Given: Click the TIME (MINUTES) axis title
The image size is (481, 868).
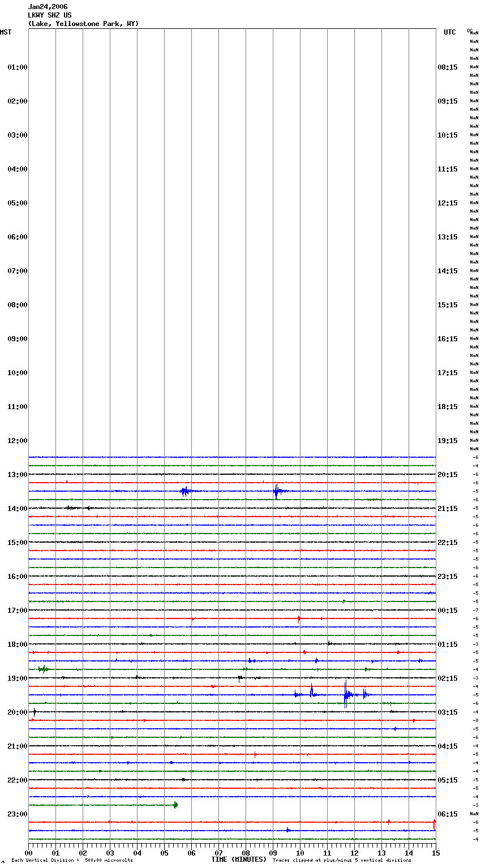Looking at the screenshot, I should click(239, 860).
